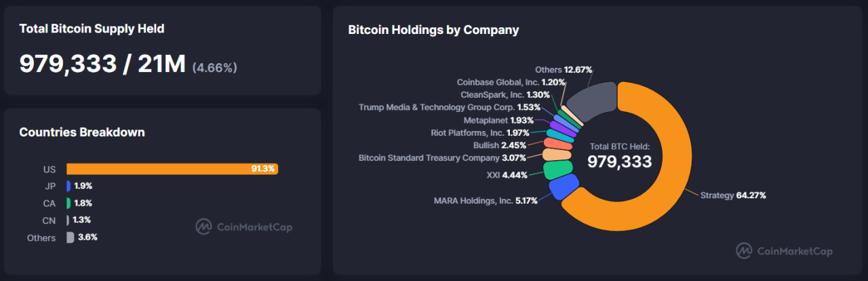
Task: Click the Strategy 64.27% label
Action: pyautogui.click(x=733, y=195)
